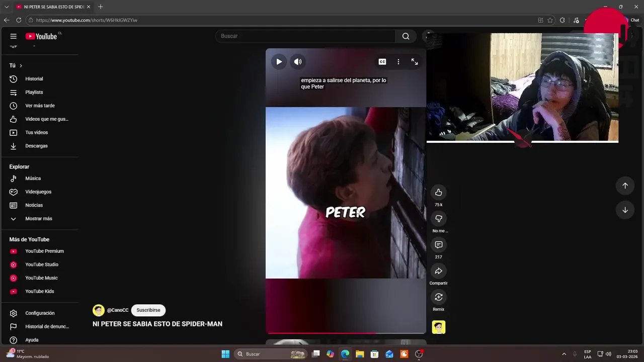Show hidden system tray icons
644x362 pixels.
pyautogui.click(x=564, y=354)
